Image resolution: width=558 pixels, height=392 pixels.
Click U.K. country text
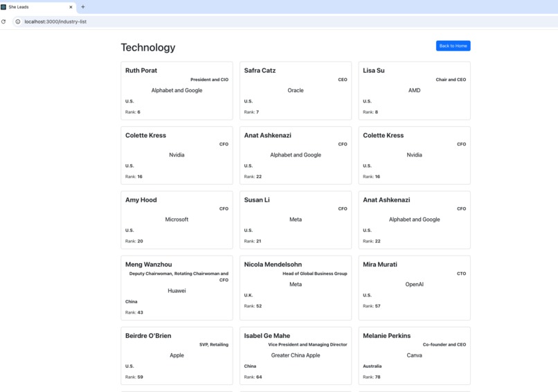pos(249,295)
